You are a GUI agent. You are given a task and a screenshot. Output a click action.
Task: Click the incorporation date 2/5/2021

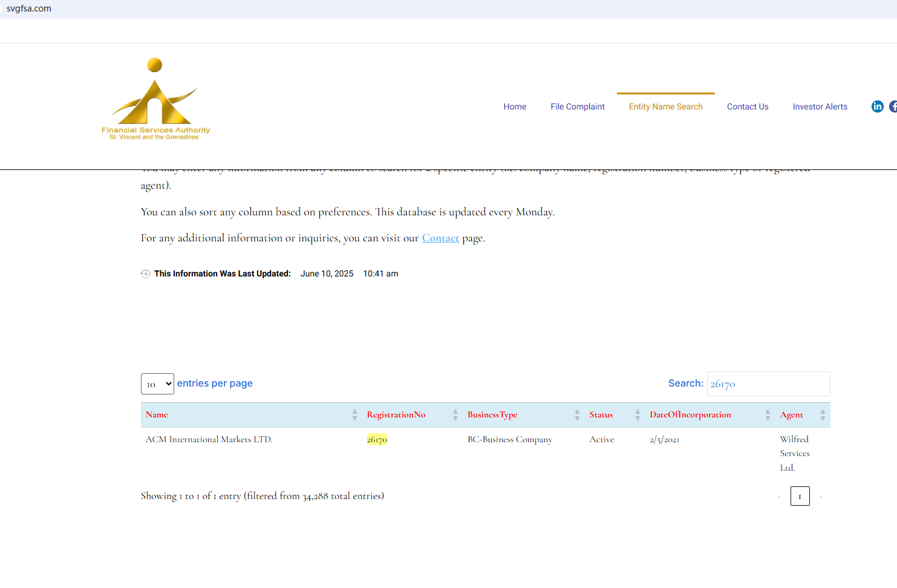click(x=665, y=440)
